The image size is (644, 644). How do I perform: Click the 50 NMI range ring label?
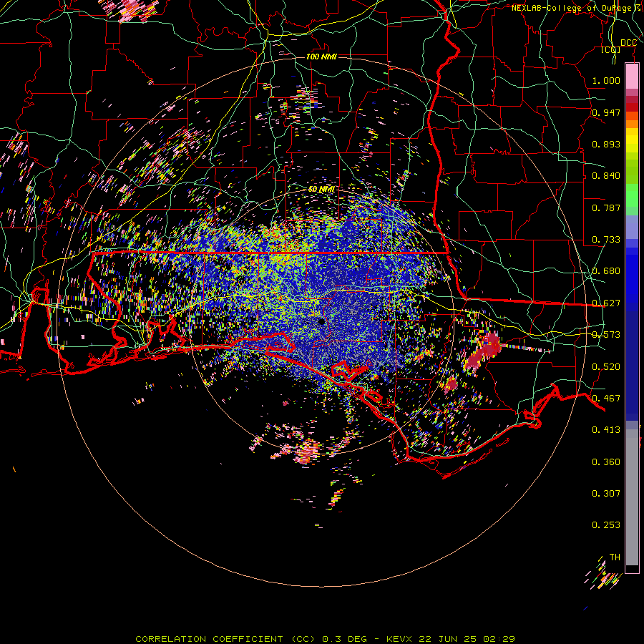pos(321,190)
